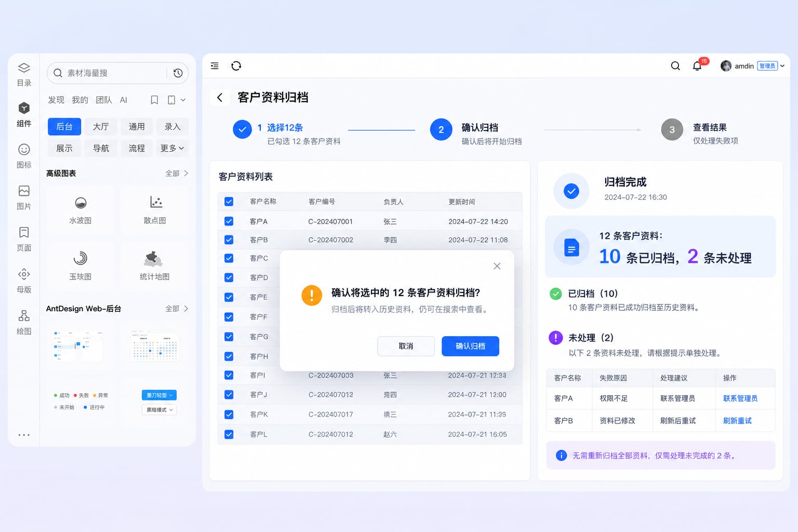
Task: Open the 目录 sidebar section
Action: [24, 74]
